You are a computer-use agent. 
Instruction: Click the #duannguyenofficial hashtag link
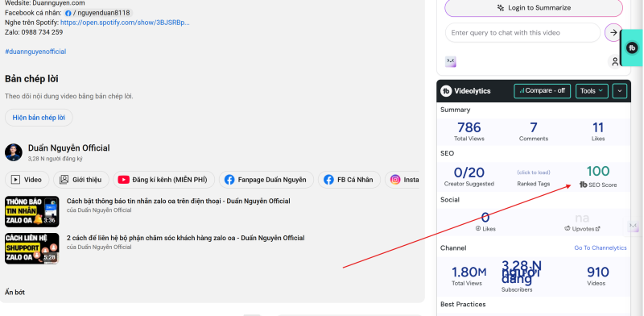(35, 52)
